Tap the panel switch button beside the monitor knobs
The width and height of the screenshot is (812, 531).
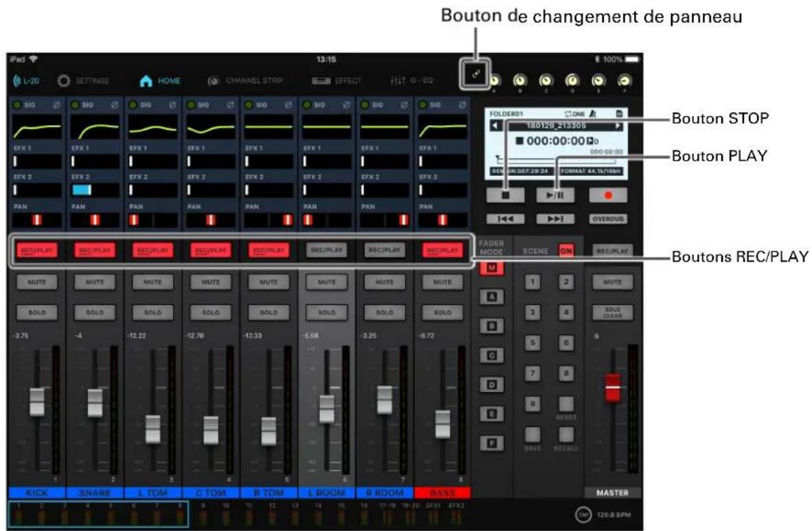pyautogui.click(x=475, y=74)
